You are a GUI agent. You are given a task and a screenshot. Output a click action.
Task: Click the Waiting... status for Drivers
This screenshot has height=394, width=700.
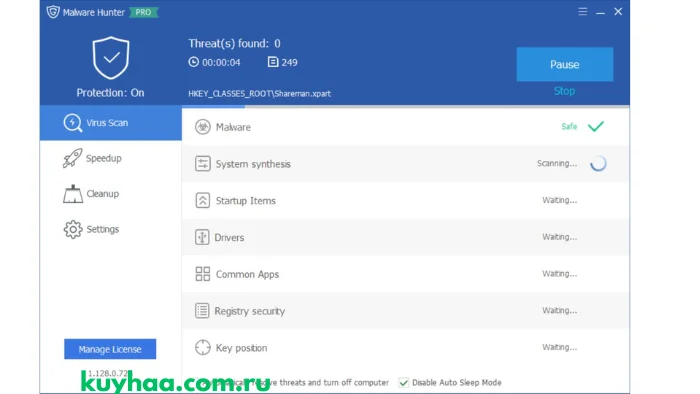point(559,237)
